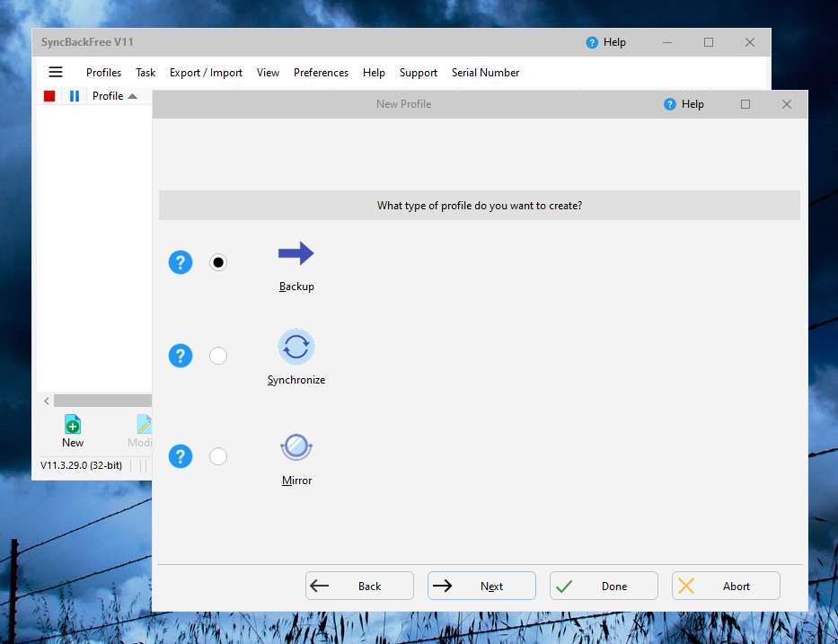Screen dimensions: 838x644
Task: Click the New profile icon in SyncBackFree
Action: tap(73, 424)
